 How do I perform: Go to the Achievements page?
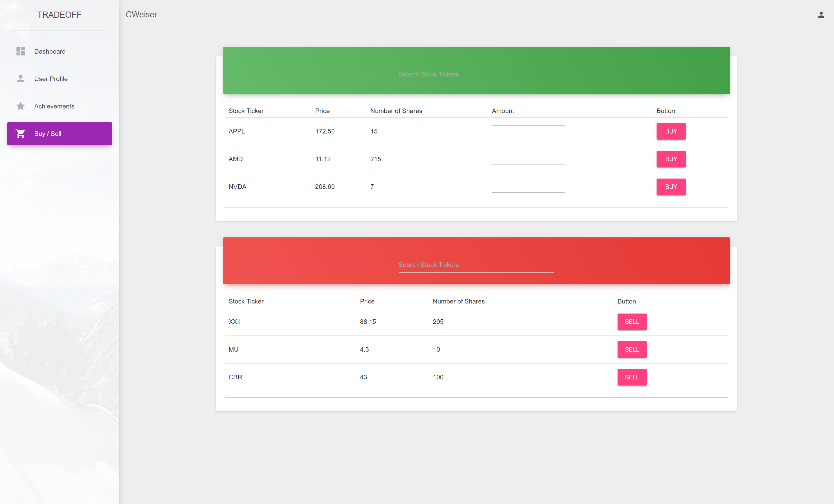[x=54, y=106]
